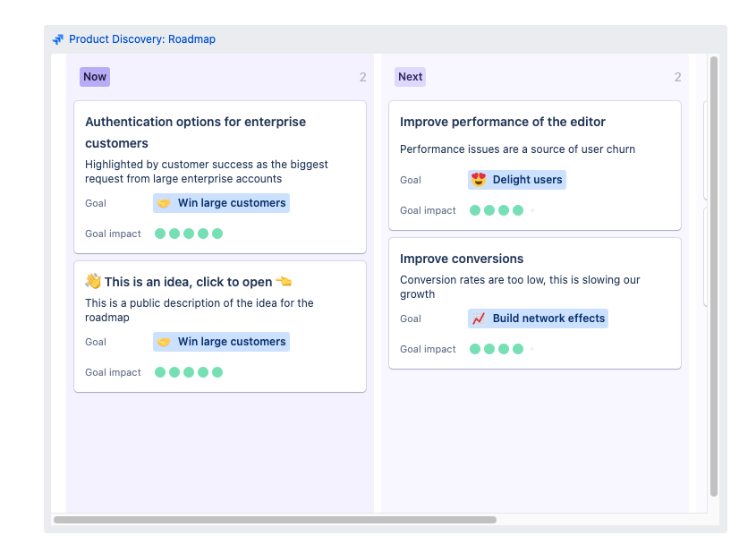Screen dimensions: 756x544
Task: Select the 'Win large customers' goal tag
Action: pos(221,203)
